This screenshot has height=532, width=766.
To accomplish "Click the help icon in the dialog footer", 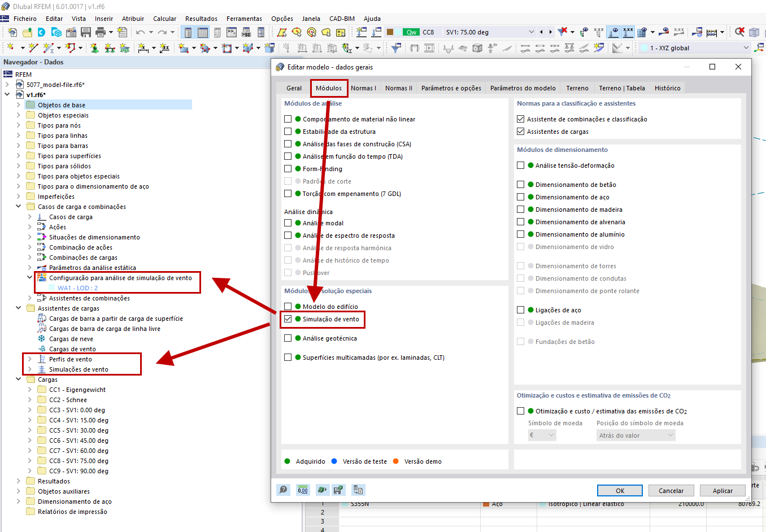I will click(x=283, y=490).
